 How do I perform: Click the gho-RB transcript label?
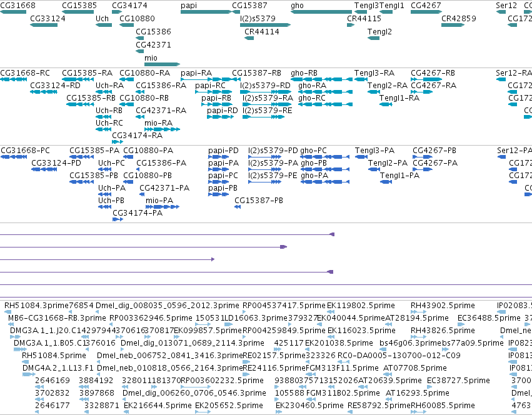pos(304,73)
